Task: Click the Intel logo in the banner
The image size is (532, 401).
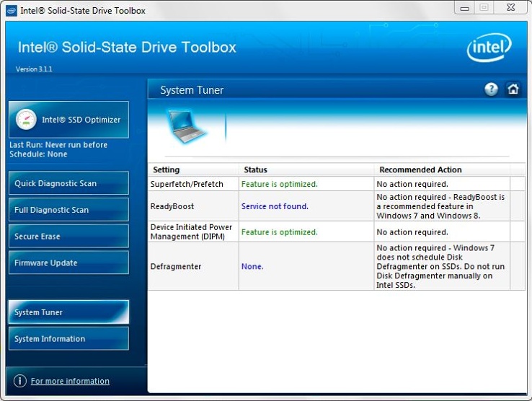Action: point(489,49)
